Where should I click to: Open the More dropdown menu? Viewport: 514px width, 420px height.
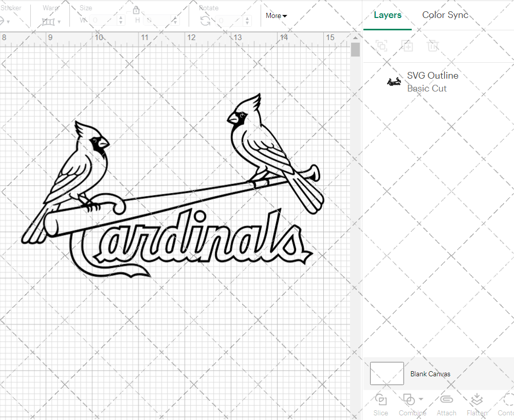point(276,16)
